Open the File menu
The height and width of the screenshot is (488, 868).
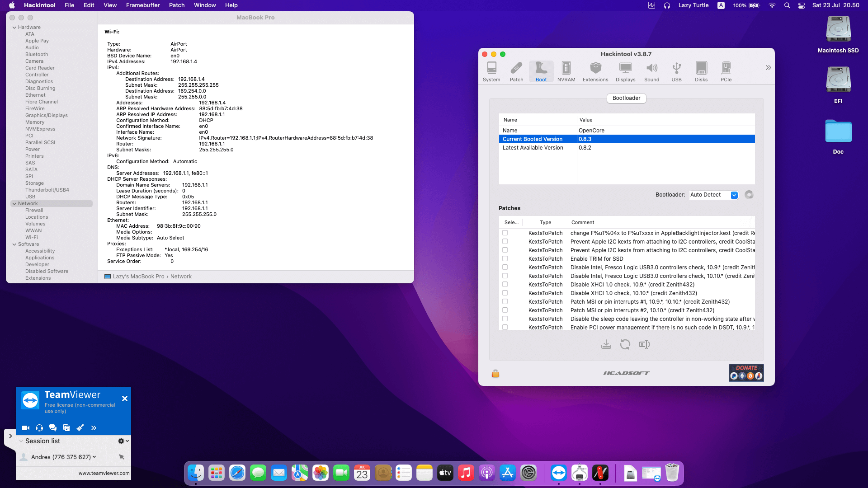(x=69, y=5)
